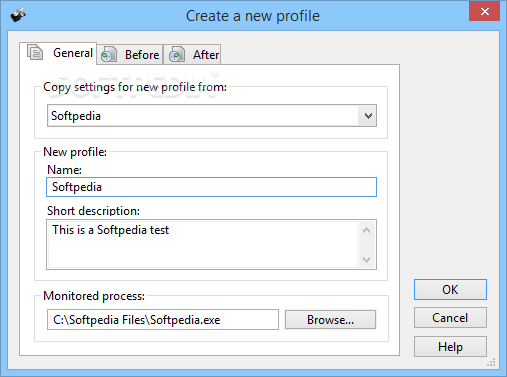Click the Cancel button
507x377 pixels.
point(450,318)
